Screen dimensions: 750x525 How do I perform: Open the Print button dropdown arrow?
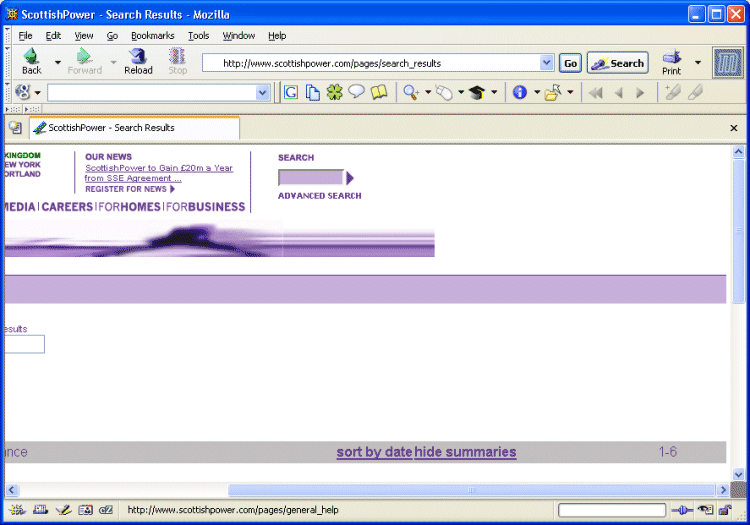(x=698, y=62)
